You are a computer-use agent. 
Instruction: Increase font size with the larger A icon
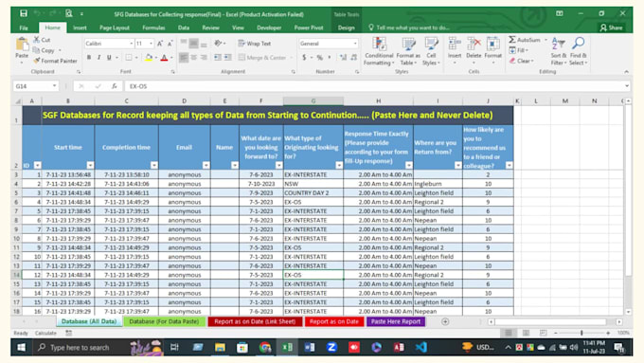[160, 44]
